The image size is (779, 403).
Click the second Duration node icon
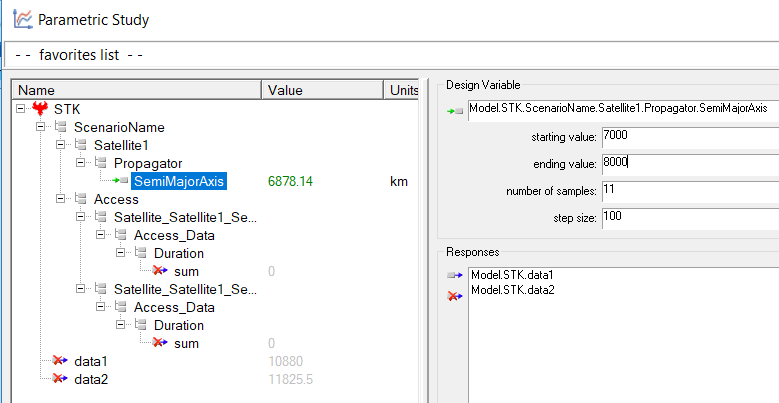[141, 325]
